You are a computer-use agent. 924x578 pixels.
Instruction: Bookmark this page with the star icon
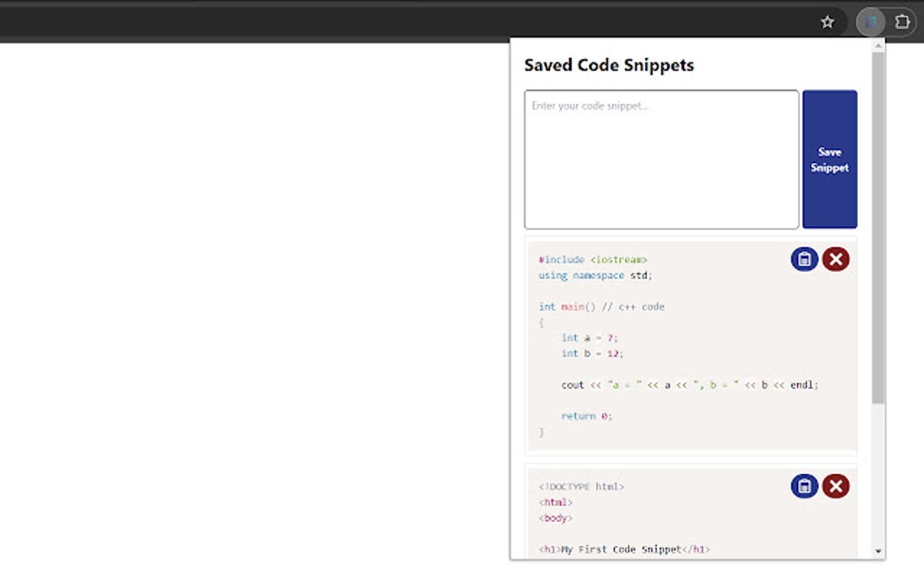tap(827, 23)
